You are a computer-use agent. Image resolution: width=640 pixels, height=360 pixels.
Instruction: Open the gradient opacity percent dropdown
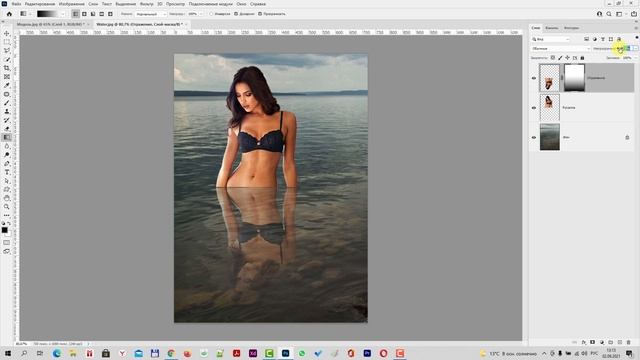[201, 14]
